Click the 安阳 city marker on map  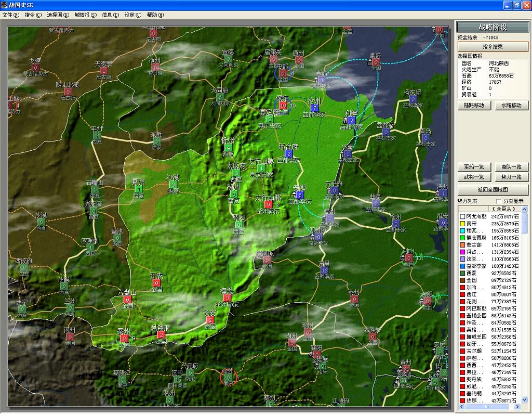(x=300, y=195)
